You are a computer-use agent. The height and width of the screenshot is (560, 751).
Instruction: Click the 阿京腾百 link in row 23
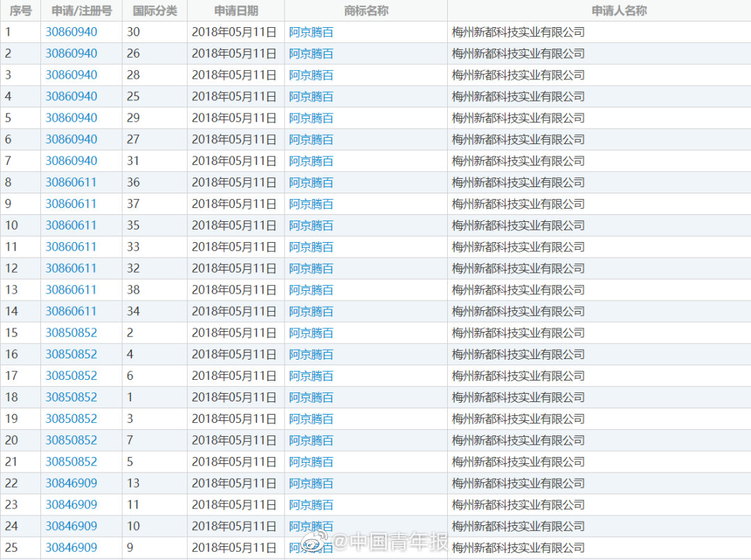pos(311,505)
